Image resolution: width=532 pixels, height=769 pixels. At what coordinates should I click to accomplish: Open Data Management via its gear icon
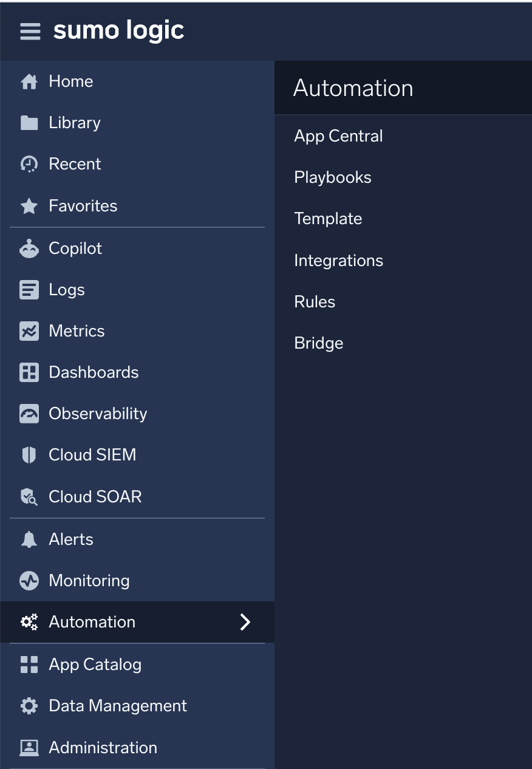(29, 705)
